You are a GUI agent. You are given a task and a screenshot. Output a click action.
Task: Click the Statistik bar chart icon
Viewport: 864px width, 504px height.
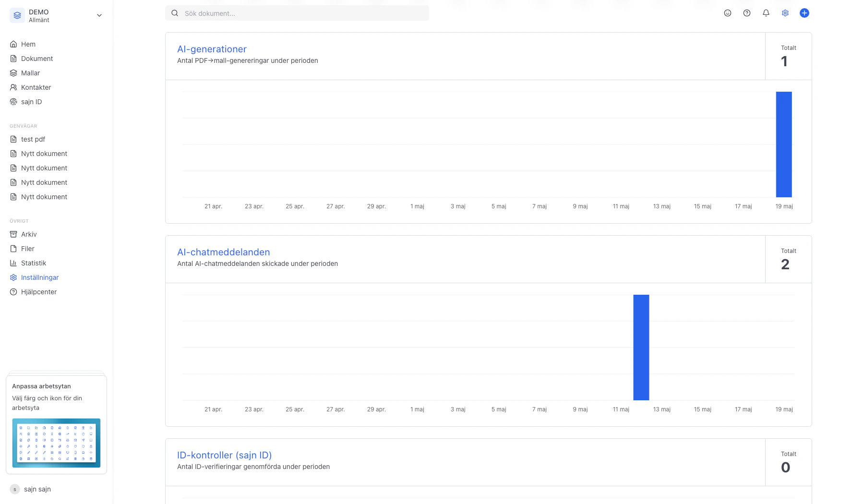pyautogui.click(x=13, y=263)
